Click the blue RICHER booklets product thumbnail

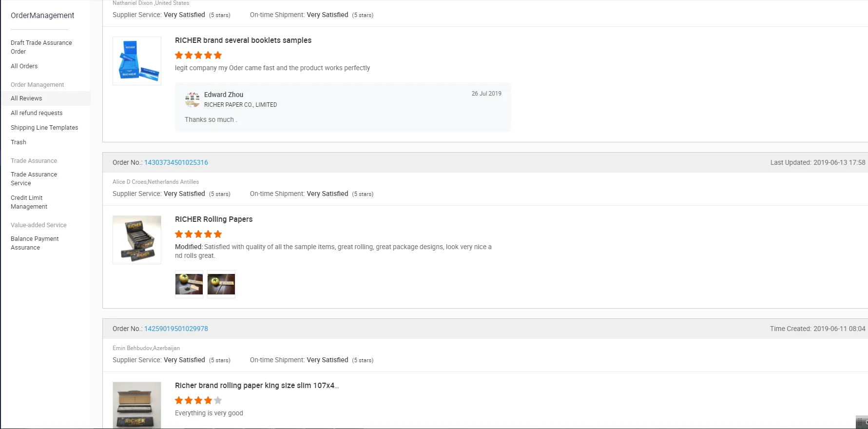click(x=137, y=61)
